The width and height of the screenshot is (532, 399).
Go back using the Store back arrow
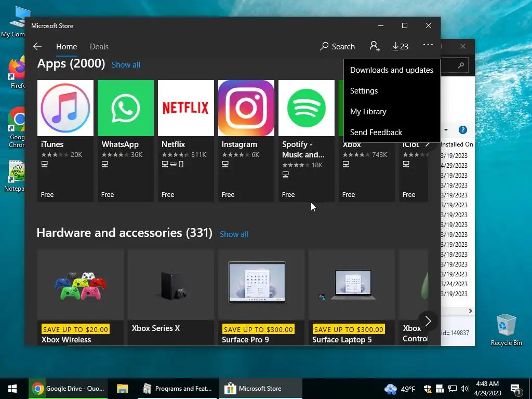tap(37, 46)
